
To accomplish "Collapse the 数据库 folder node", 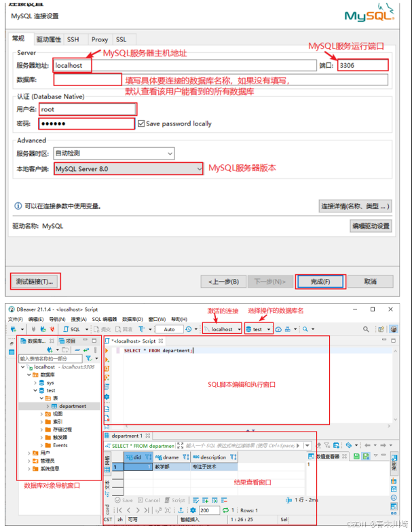I will (x=29, y=375).
